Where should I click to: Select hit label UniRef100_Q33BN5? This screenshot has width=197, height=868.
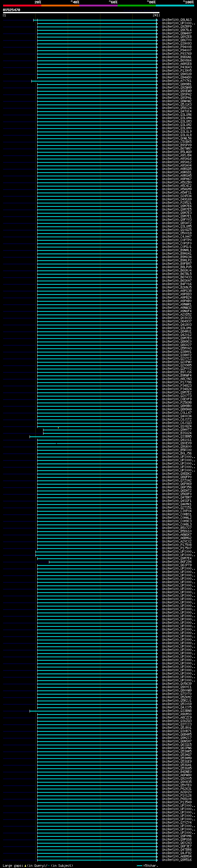click(x=177, y=436)
